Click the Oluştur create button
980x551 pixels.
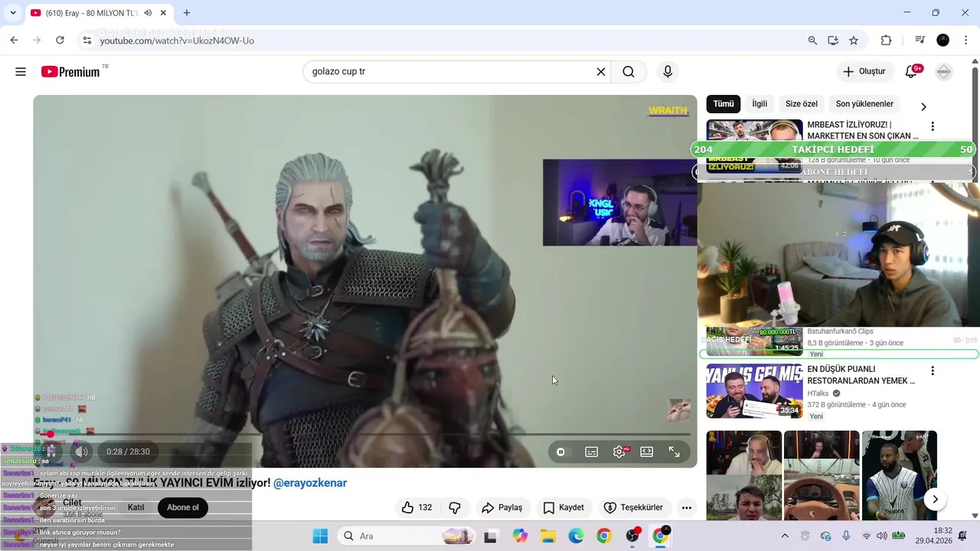pos(865,72)
